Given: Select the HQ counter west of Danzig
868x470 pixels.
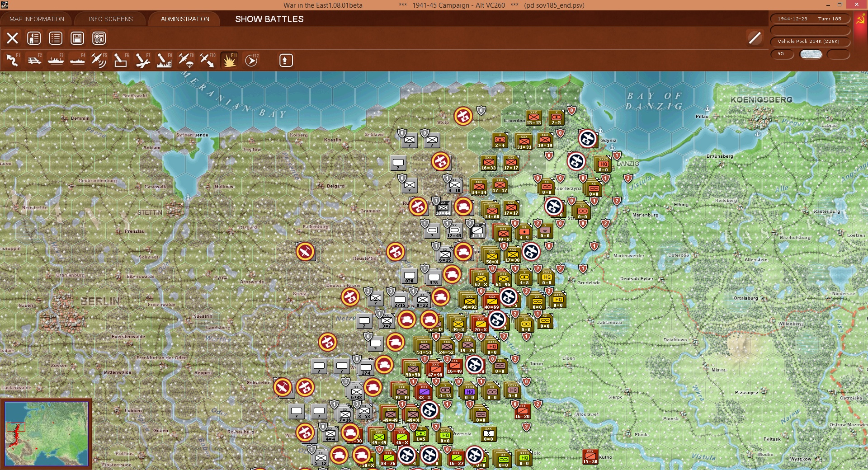Looking at the screenshot, I should pyautogui.click(x=603, y=164).
